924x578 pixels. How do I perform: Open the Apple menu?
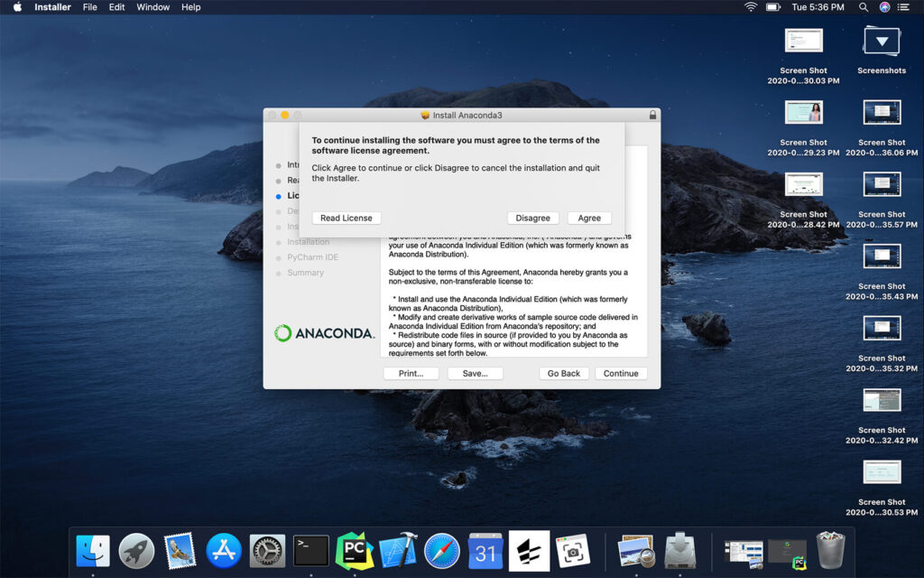(18, 7)
